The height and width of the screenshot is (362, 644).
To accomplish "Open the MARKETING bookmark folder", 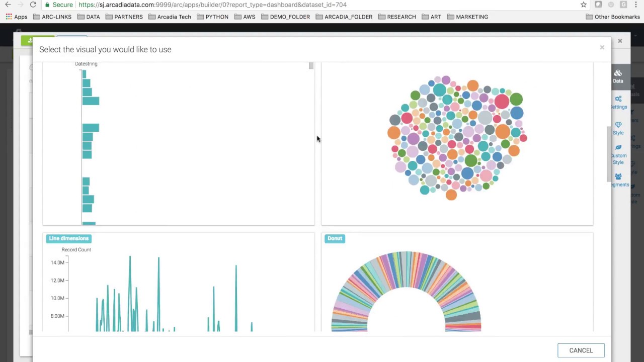I will 467,17.
